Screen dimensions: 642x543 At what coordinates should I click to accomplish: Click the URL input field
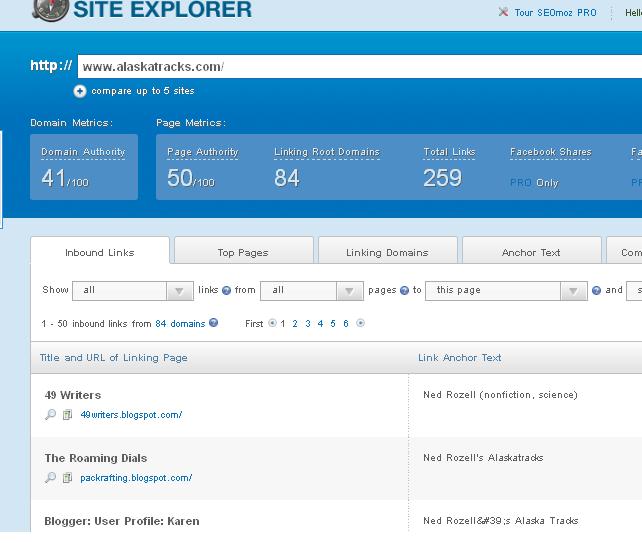[359, 66]
